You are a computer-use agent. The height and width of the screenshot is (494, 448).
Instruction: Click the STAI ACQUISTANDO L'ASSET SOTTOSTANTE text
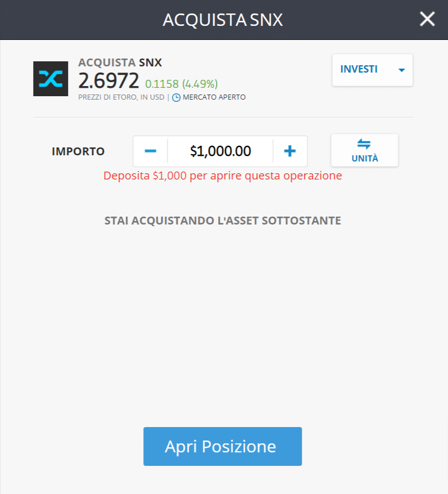(223, 221)
